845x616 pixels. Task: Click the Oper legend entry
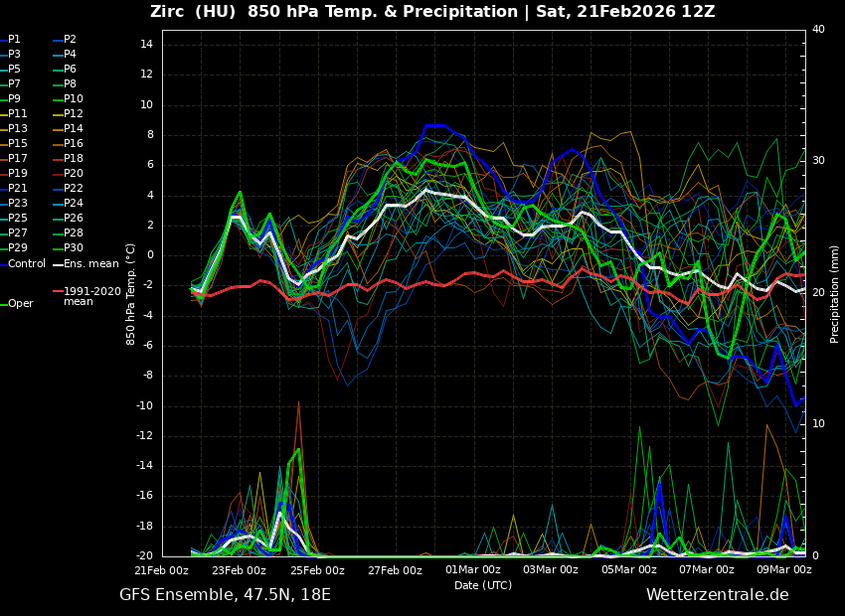(x=20, y=304)
